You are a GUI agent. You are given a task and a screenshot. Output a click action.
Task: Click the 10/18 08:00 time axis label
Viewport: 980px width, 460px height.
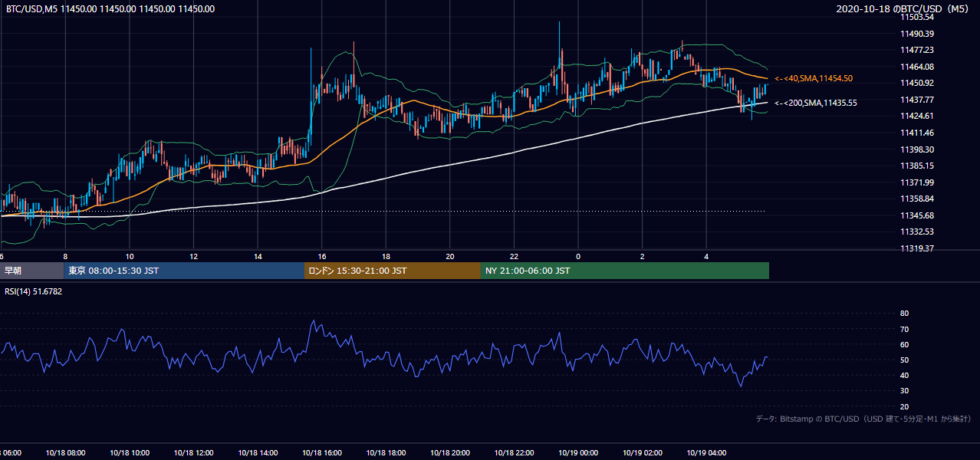(x=65, y=453)
